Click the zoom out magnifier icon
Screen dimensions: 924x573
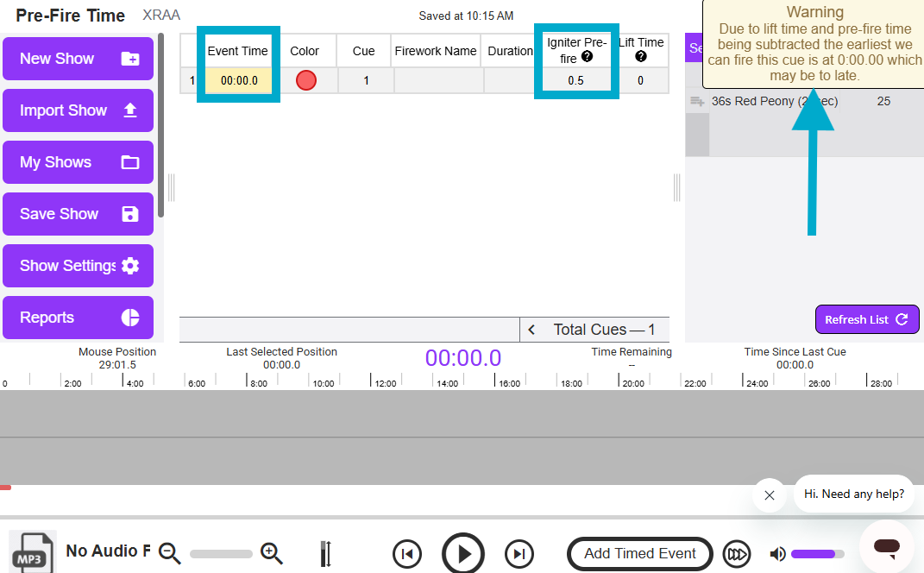point(169,553)
